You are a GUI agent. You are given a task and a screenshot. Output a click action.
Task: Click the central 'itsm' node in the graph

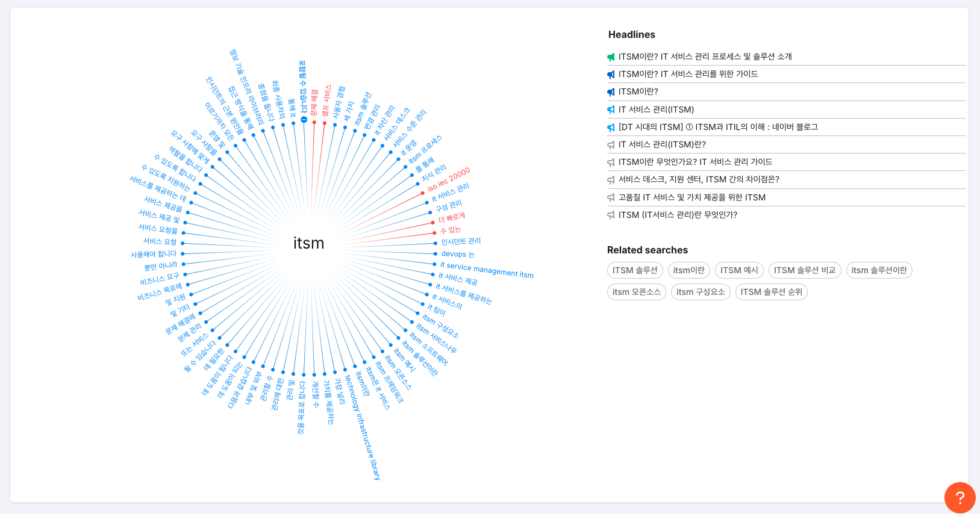(x=308, y=243)
